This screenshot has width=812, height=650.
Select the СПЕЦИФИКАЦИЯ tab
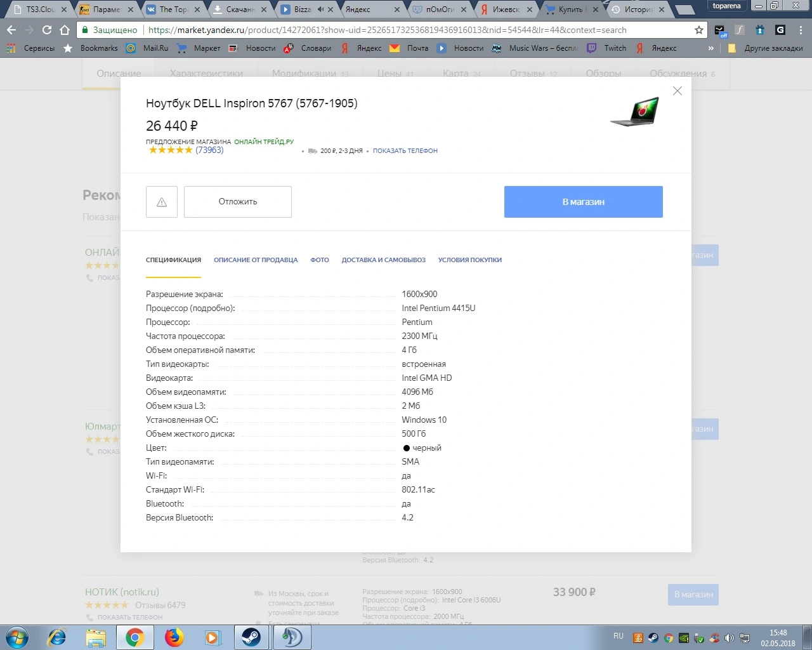point(173,260)
